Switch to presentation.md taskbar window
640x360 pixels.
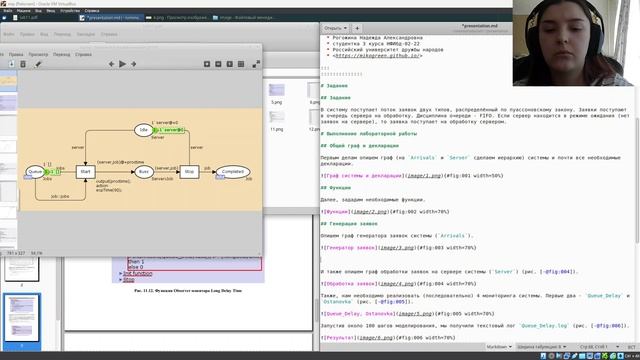(110, 18)
